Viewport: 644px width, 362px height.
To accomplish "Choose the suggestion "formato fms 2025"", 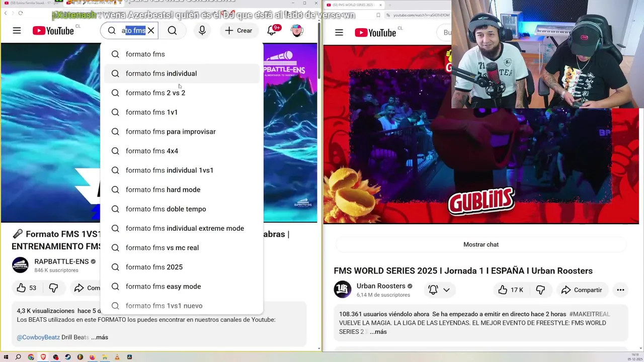I will point(182,267).
